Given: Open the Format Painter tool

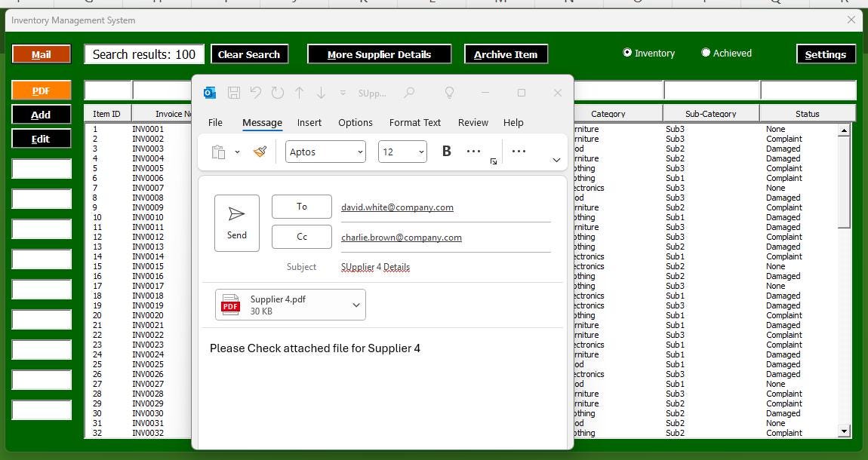Looking at the screenshot, I should point(259,151).
